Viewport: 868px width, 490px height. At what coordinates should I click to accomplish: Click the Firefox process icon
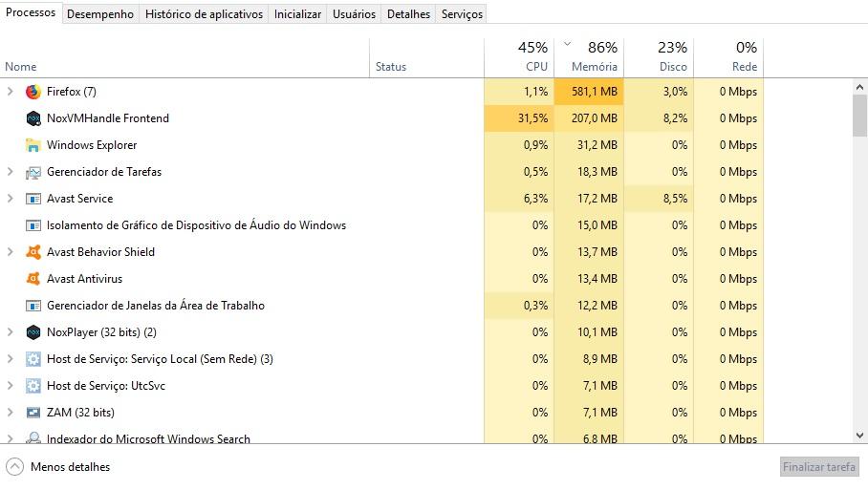tap(33, 92)
